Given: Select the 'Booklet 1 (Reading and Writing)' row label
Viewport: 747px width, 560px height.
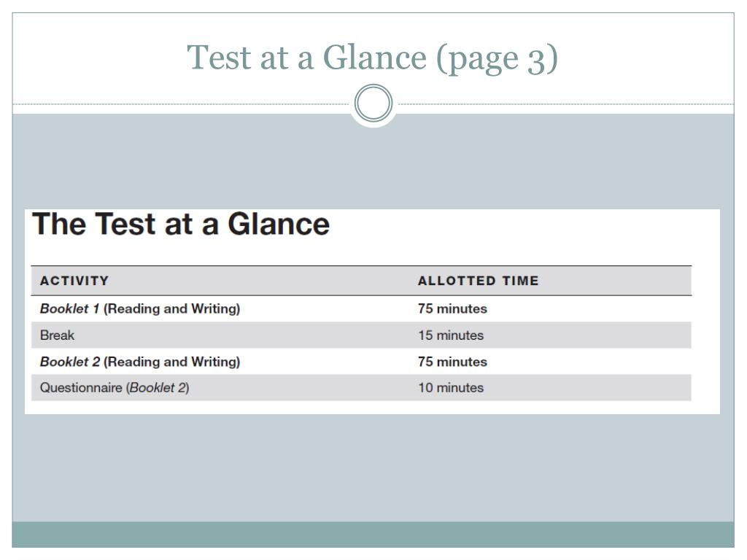Looking at the screenshot, I should click(x=140, y=308).
